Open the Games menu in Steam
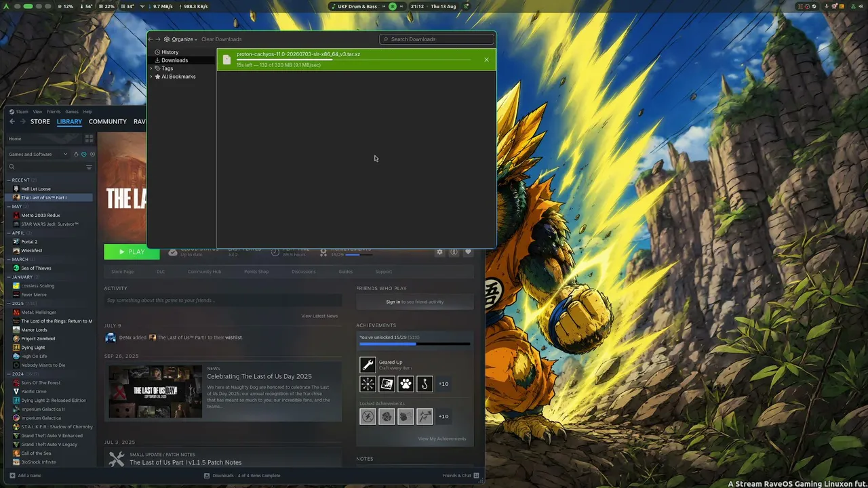 click(x=72, y=112)
